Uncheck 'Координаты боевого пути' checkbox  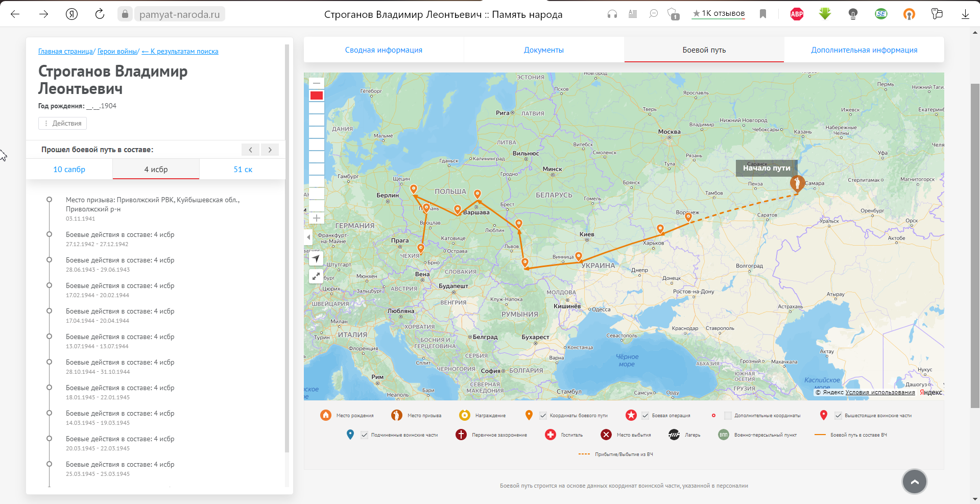click(x=543, y=416)
